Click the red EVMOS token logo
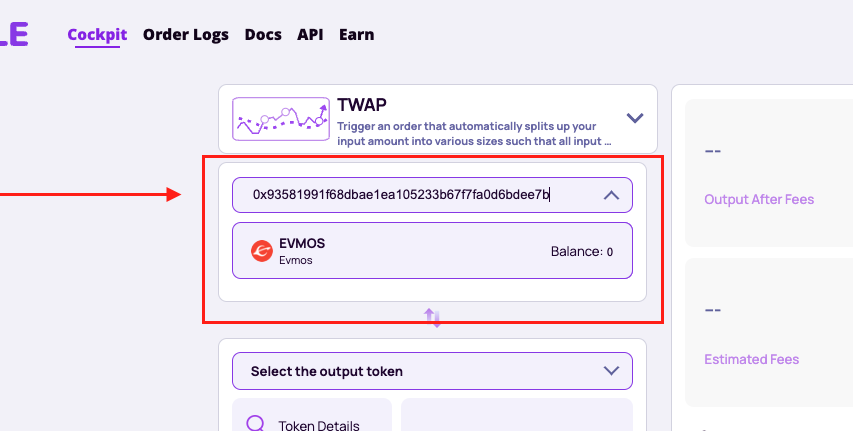This screenshot has height=431, width=853. click(262, 251)
